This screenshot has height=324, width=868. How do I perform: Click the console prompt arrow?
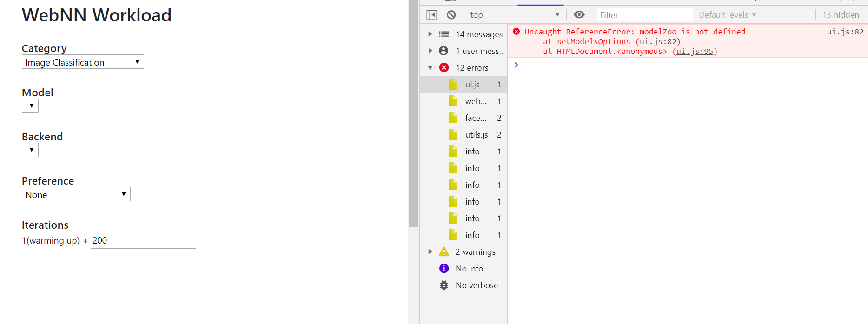tap(516, 65)
